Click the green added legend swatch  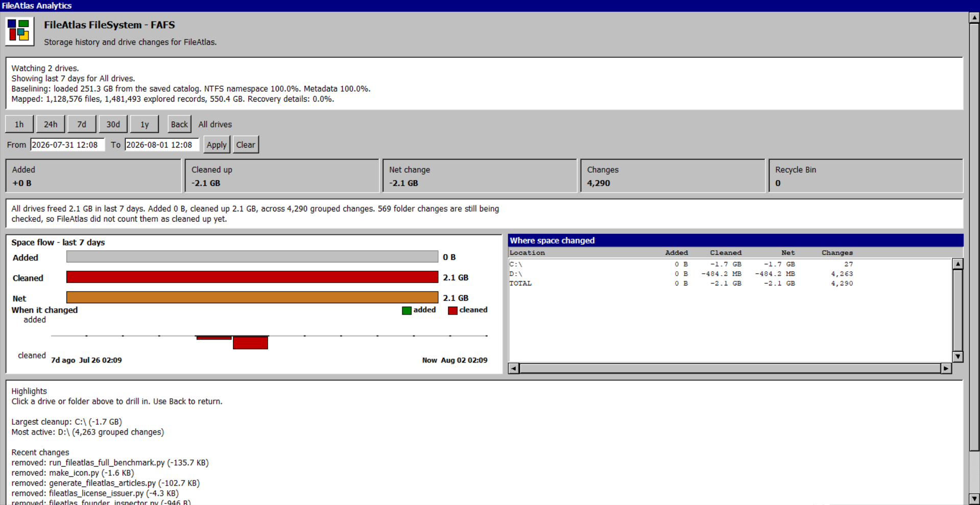(407, 310)
